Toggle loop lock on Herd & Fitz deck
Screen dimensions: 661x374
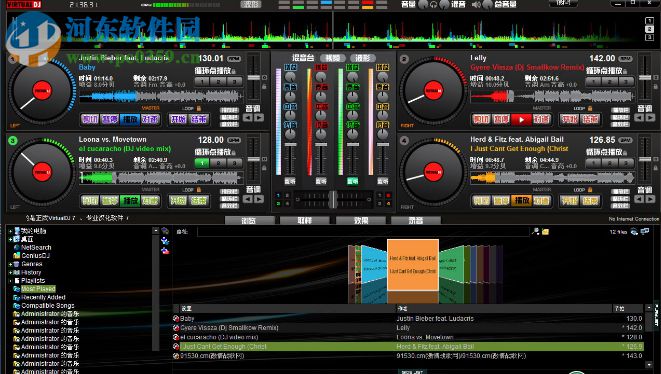(590, 190)
